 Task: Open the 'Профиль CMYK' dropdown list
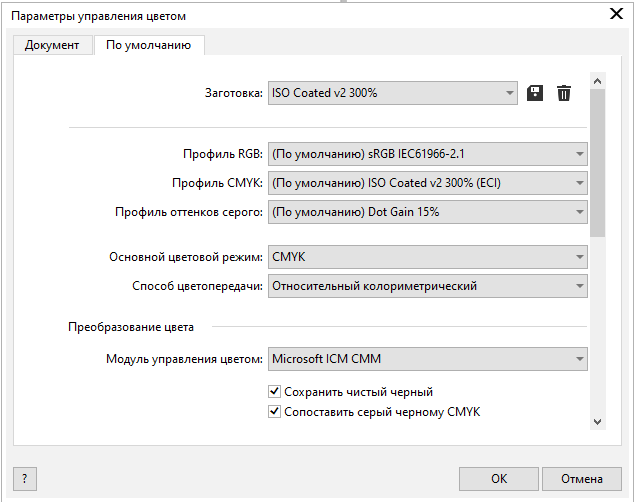428,183
